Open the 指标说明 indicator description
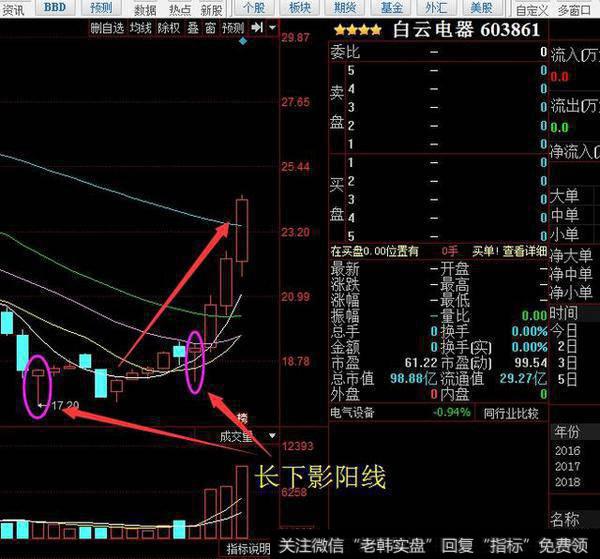600x559 pixels. click(247, 549)
